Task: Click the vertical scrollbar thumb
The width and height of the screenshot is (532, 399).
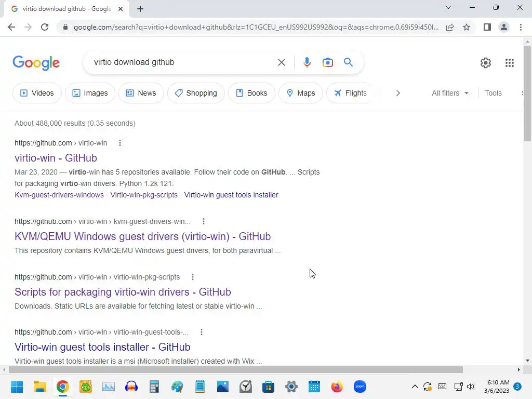Action: click(x=527, y=94)
